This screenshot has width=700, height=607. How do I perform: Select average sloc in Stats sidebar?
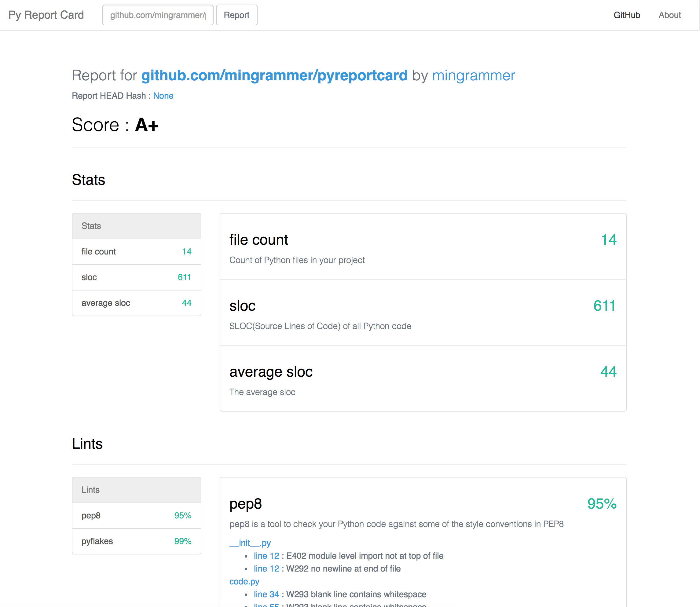pyautogui.click(x=136, y=303)
